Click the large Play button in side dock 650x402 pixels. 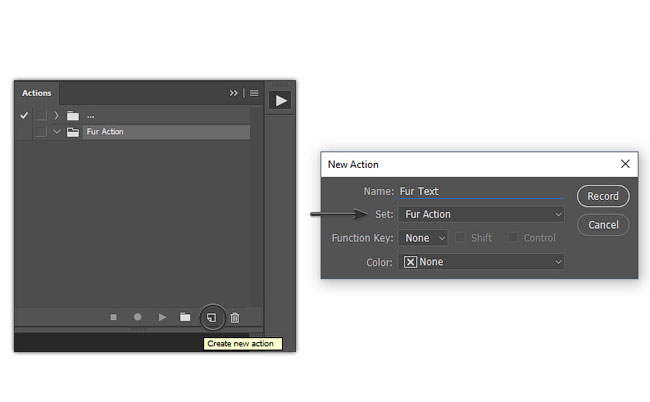click(x=280, y=101)
